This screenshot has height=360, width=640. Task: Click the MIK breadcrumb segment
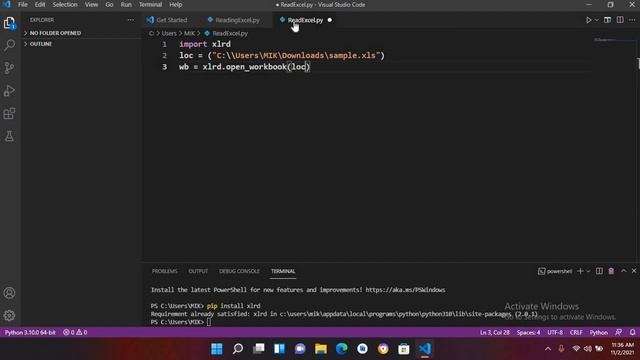pos(189,33)
